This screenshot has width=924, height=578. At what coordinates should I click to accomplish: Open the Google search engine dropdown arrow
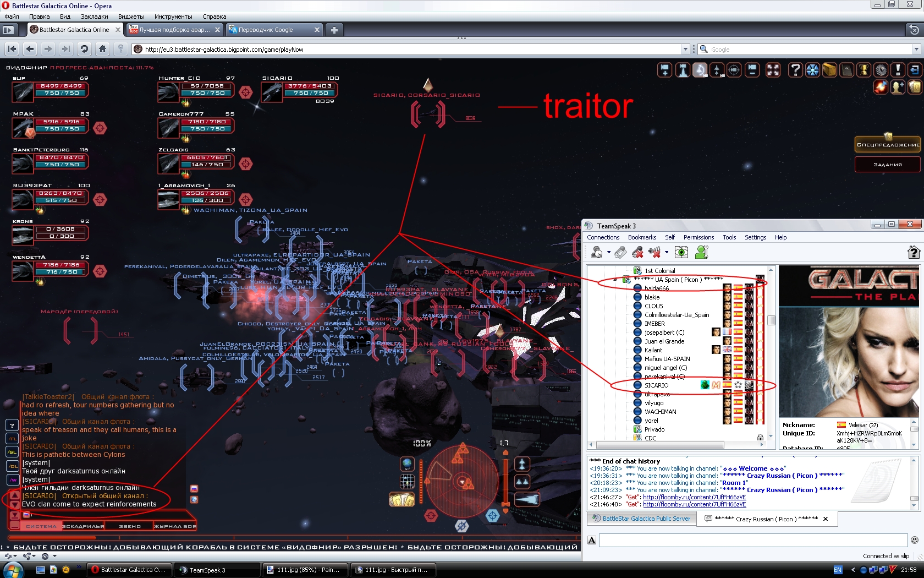916,49
